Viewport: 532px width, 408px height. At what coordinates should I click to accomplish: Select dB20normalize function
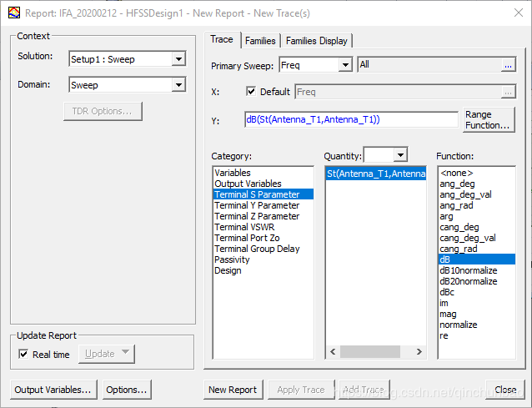477,281
